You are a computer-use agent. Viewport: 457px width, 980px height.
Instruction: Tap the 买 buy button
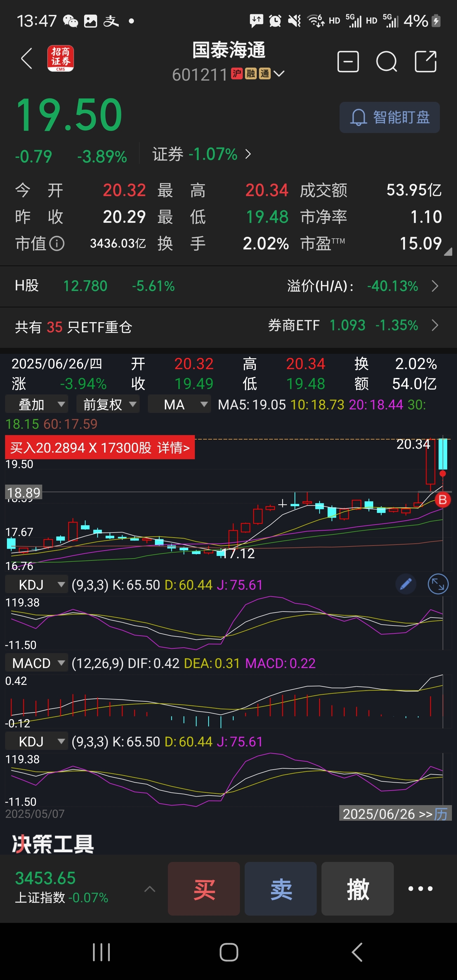203,889
